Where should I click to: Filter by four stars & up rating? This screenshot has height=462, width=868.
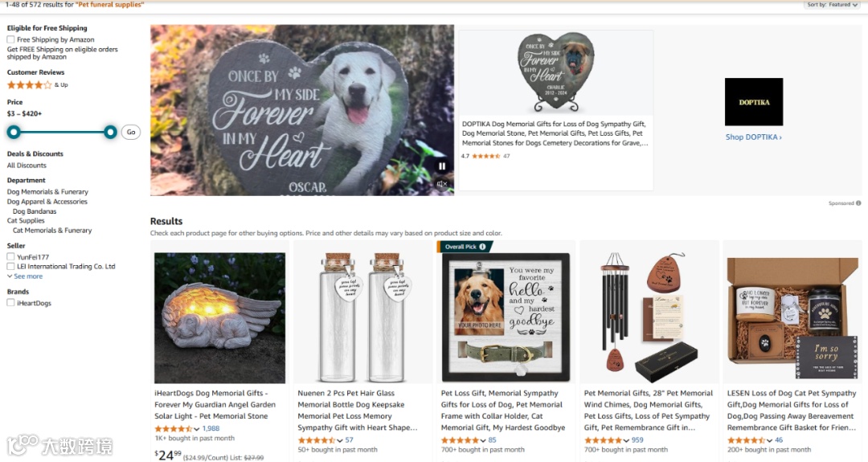[x=37, y=84]
